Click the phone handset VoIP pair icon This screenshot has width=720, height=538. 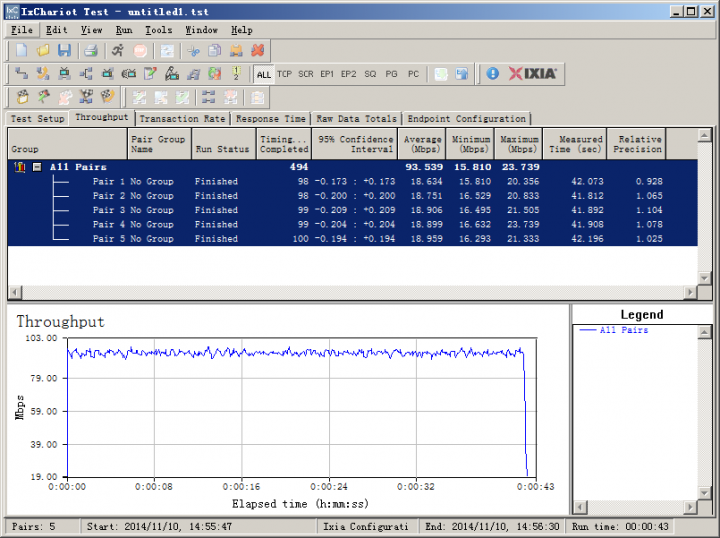tap(43, 73)
